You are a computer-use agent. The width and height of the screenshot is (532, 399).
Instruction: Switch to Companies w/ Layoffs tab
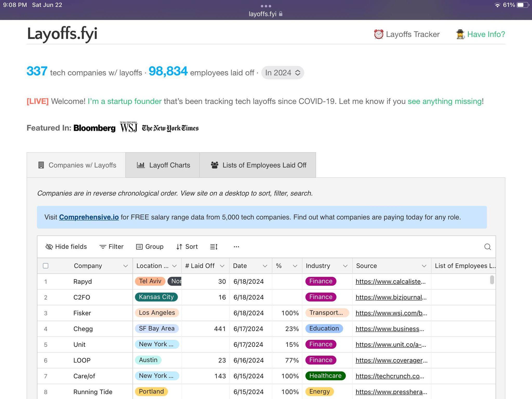pyautogui.click(x=76, y=165)
